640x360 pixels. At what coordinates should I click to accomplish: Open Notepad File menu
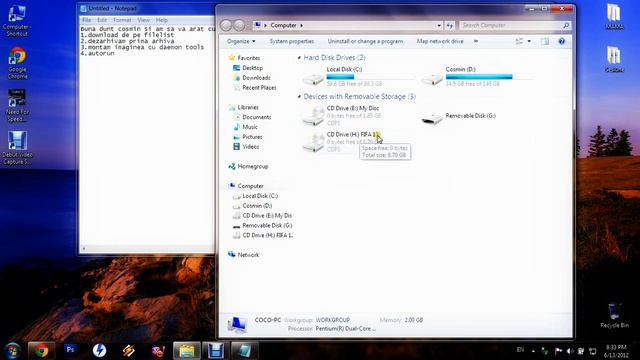tap(87, 20)
